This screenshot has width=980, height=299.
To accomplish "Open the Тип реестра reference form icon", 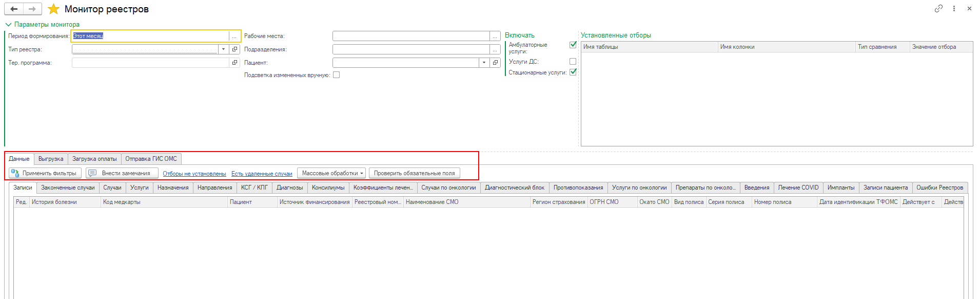I will click(x=235, y=49).
